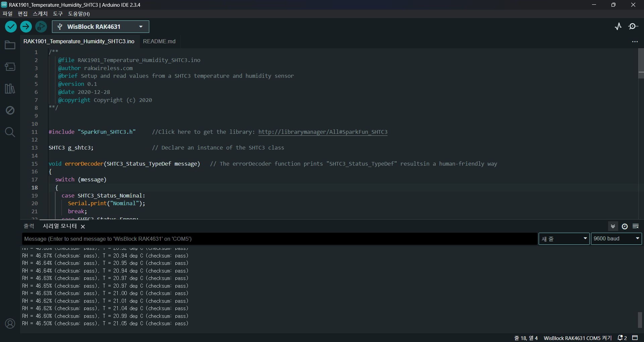Image resolution: width=644 pixels, height=342 pixels.
Task: Open the notifications bell in status bar
Action: (x=622, y=338)
